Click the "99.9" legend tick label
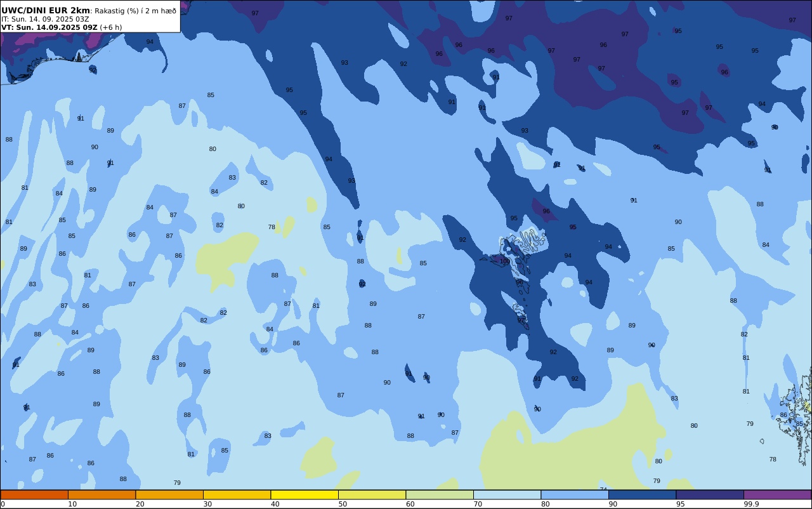 coord(752,504)
